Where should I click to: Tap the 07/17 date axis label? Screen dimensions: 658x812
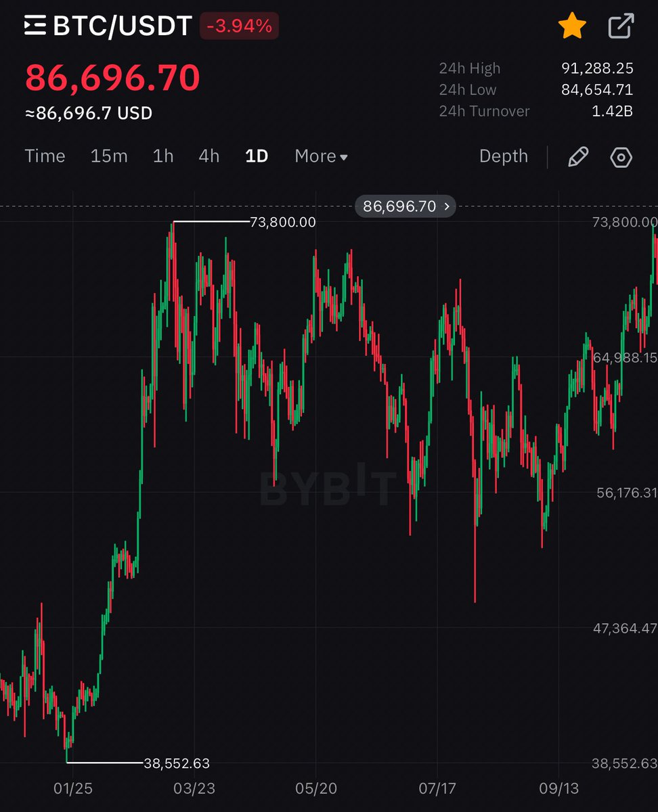pyautogui.click(x=437, y=788)
